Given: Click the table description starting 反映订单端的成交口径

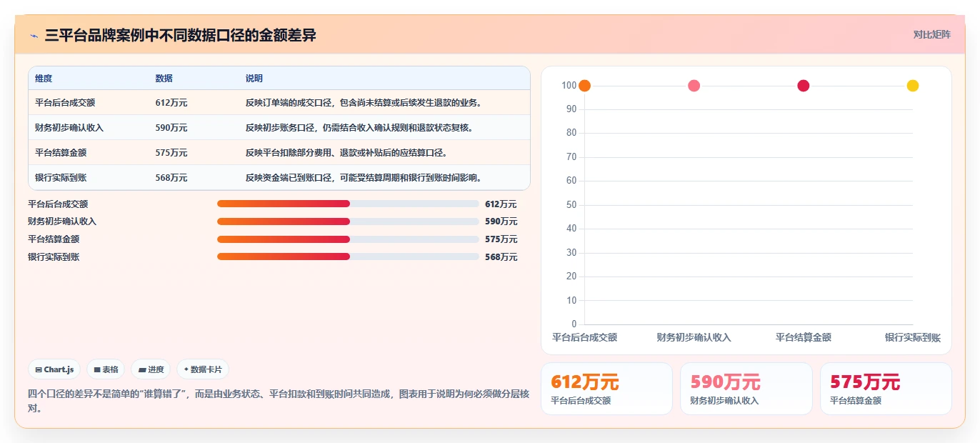Looking at the screenshot, I should coord(364,103).
